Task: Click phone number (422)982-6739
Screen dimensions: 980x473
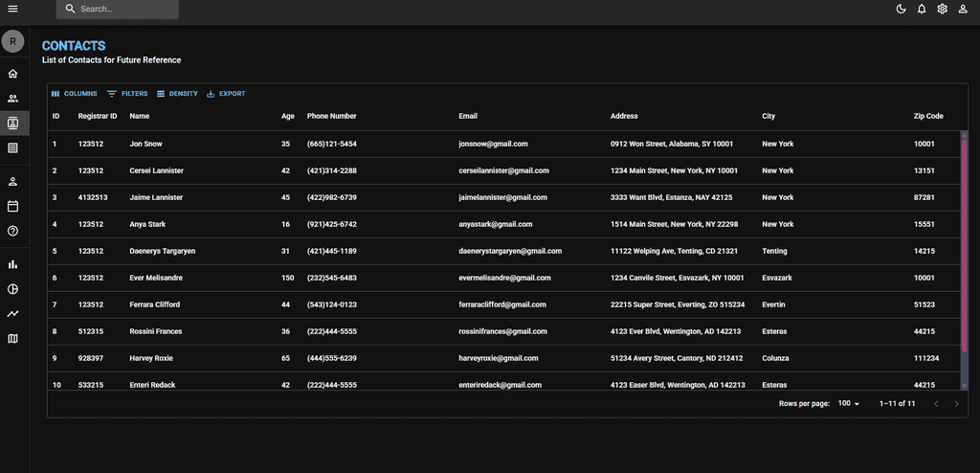Action: (332, 197)
